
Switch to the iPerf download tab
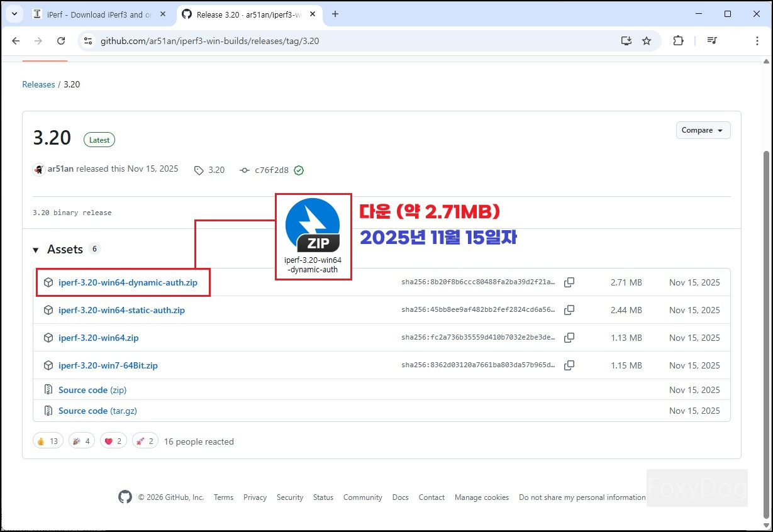coord(99,14)
